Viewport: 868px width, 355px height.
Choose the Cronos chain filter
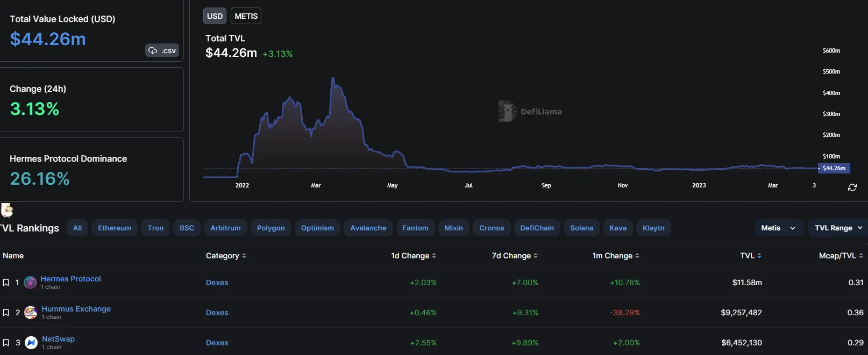click(x=492, y=228)
